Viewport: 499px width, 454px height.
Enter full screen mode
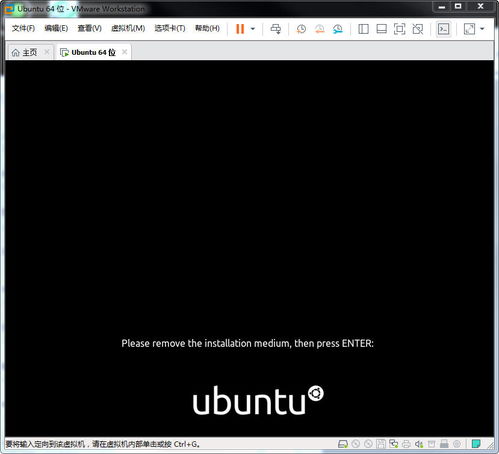click(399, 29)
